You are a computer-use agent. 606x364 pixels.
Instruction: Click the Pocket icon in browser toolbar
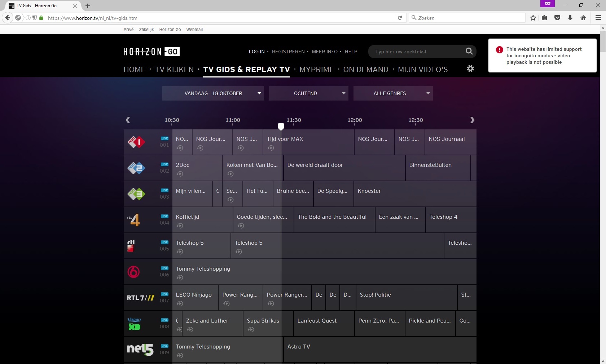(x=557, y=18)
